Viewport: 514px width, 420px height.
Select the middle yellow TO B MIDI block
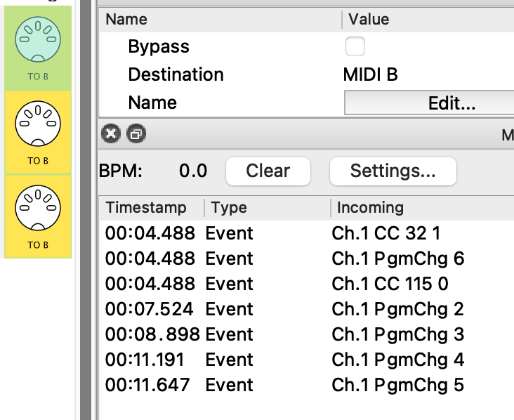tap(38, 132)
